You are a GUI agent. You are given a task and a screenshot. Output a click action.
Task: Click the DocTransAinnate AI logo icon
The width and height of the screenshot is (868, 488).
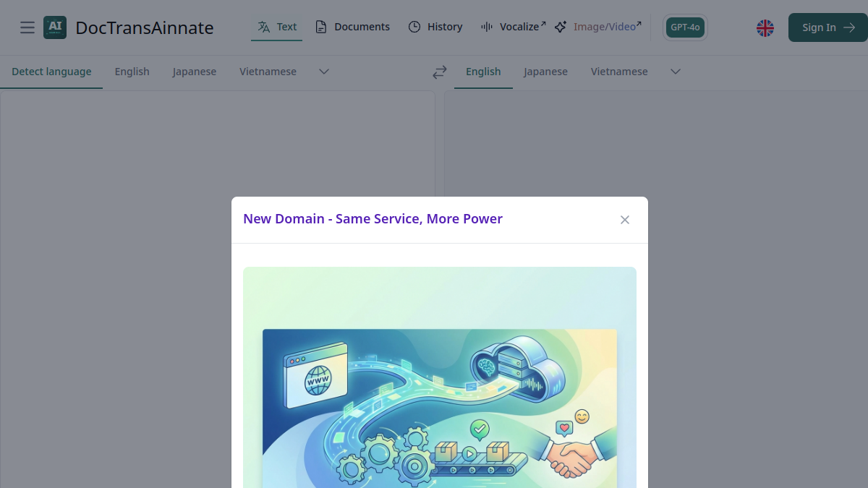(x=55, y=27)
